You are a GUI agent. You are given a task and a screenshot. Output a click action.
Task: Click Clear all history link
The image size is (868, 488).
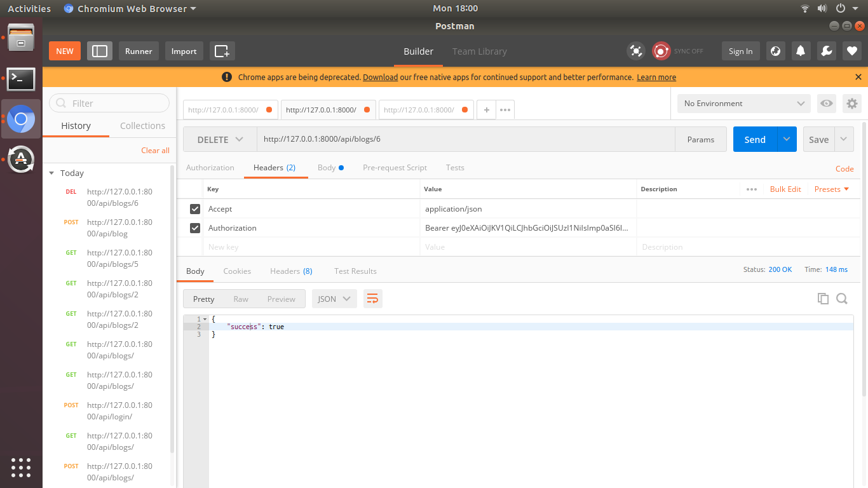pos(155,151)
